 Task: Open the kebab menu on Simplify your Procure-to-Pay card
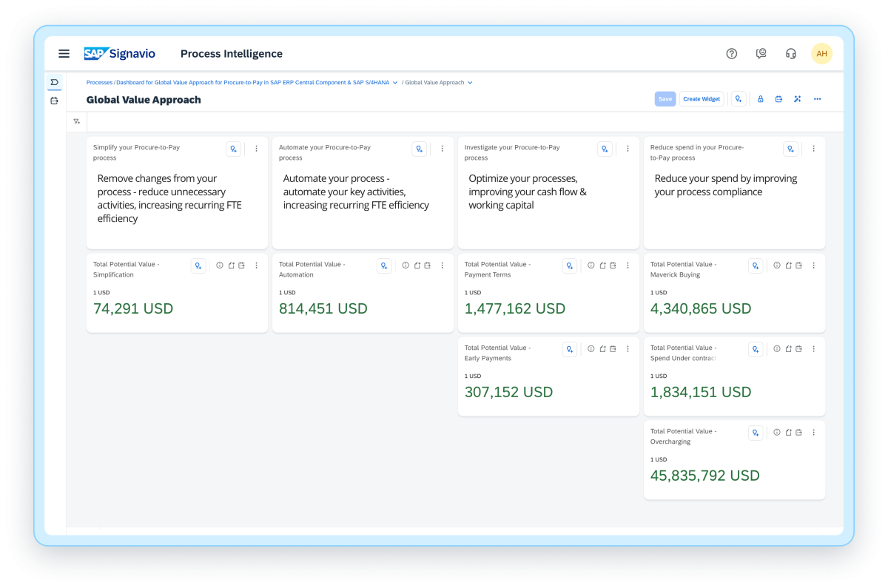click(256, 148)
